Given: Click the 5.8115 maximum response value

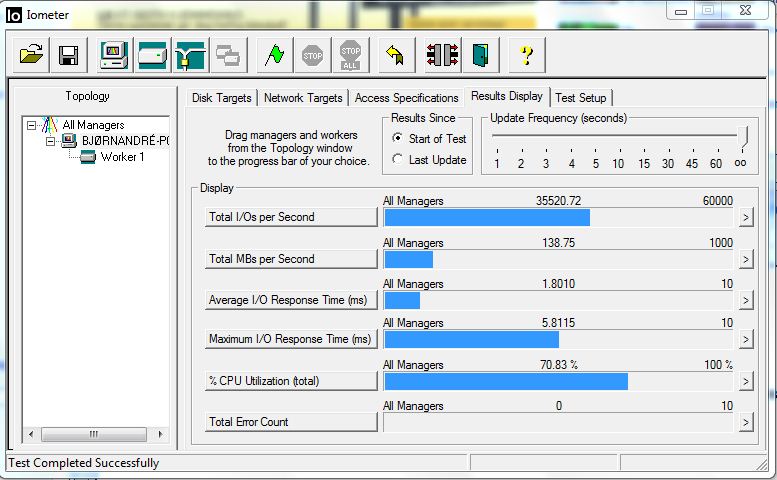Looking at the screenshot, I should (x=558, y=323).
